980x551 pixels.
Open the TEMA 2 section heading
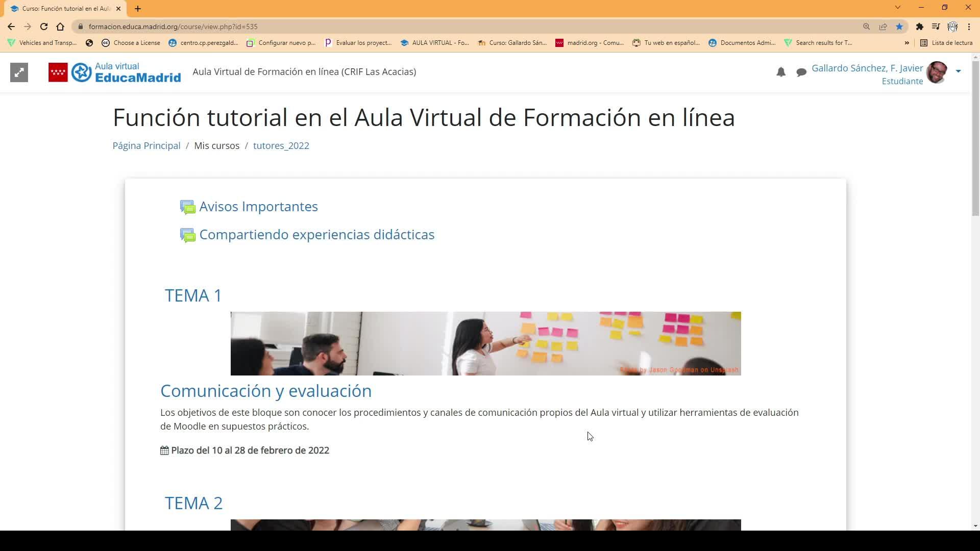coord(193,503)
